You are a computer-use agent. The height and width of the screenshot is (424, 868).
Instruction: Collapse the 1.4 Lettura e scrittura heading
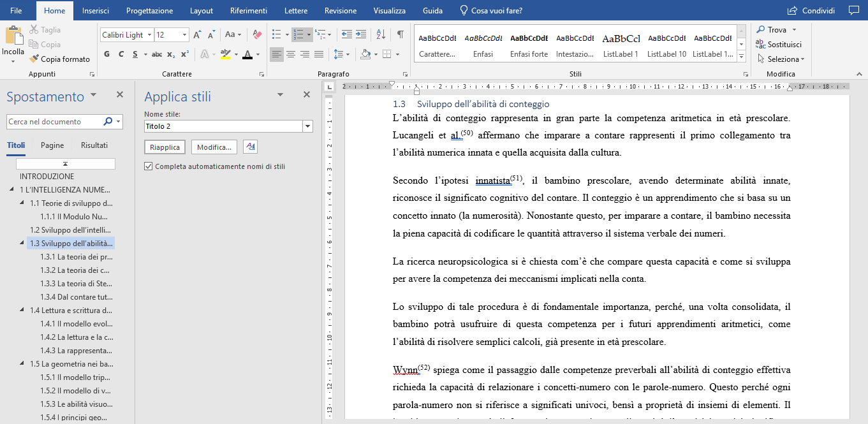tap(24, 311)
